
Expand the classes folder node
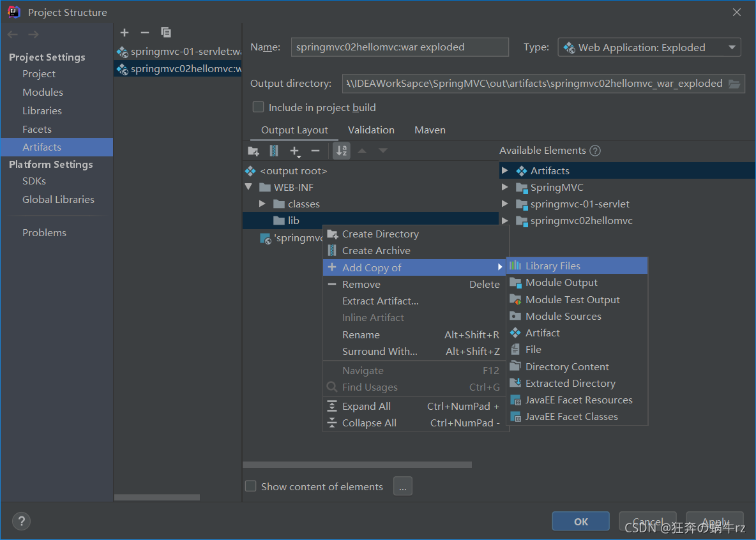click(x=262, y=204)
